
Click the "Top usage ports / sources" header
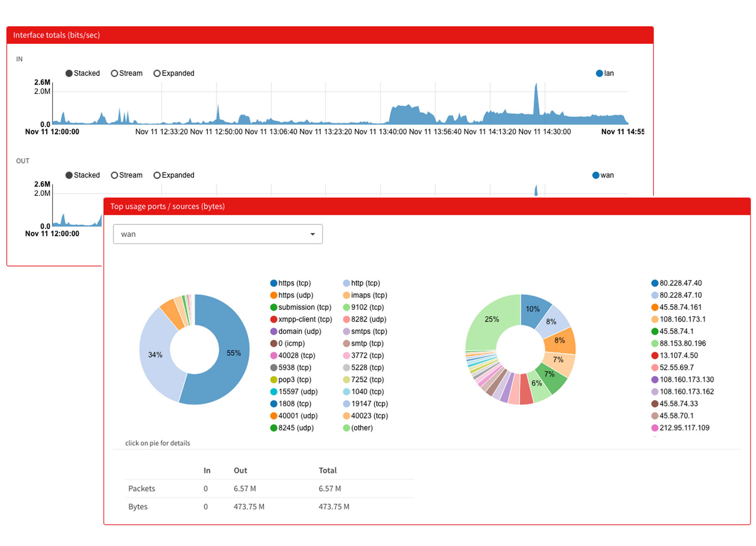pyautogui.click(x=168, y=206)
